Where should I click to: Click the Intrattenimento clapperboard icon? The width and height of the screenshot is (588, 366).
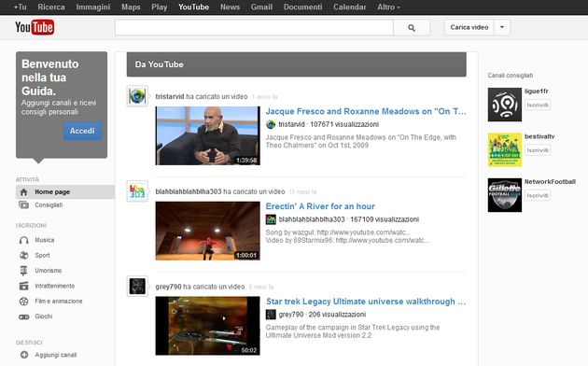point(23,286)
